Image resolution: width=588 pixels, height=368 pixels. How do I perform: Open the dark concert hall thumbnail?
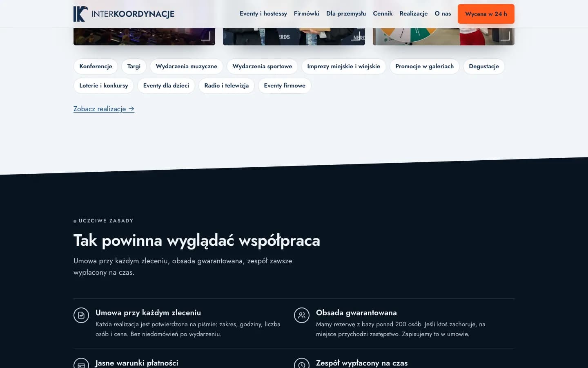pos(144,36)
